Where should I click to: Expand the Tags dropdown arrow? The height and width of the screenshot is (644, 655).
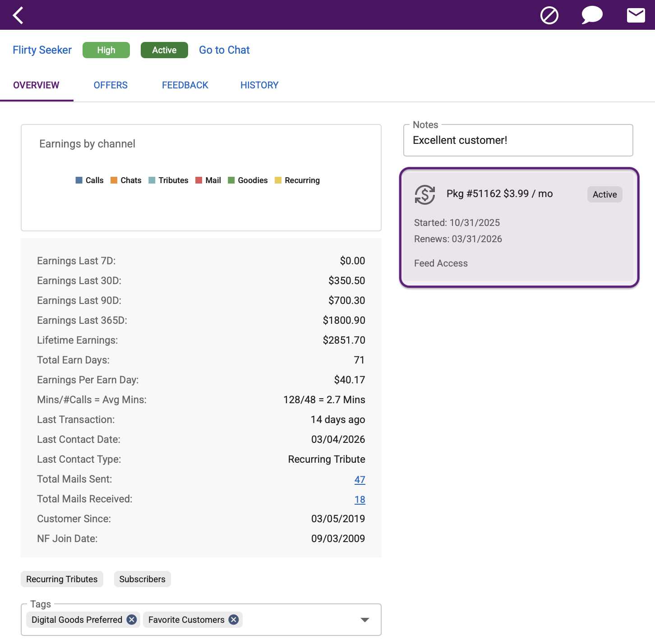(x=365, y=620)
